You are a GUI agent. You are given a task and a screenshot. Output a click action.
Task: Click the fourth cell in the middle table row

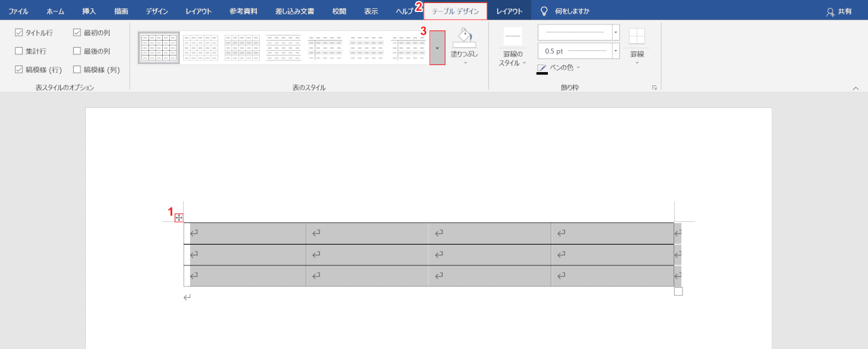[x=612, y=255]
